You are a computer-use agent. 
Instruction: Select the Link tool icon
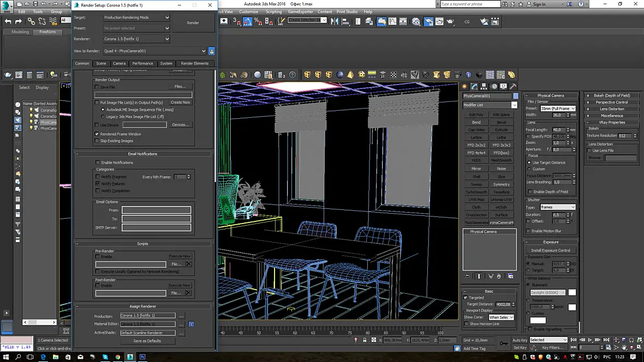pyautogui.click(x=31, y=21)
